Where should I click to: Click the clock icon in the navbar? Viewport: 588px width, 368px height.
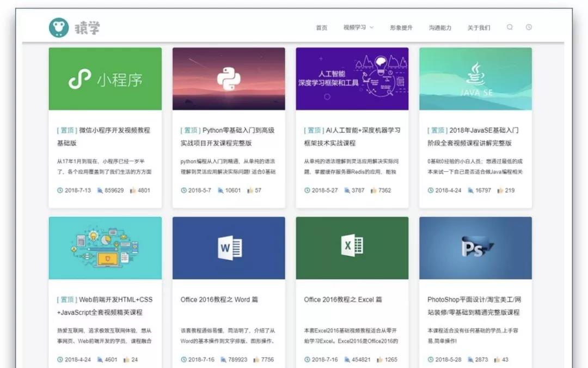click(529, 27)
